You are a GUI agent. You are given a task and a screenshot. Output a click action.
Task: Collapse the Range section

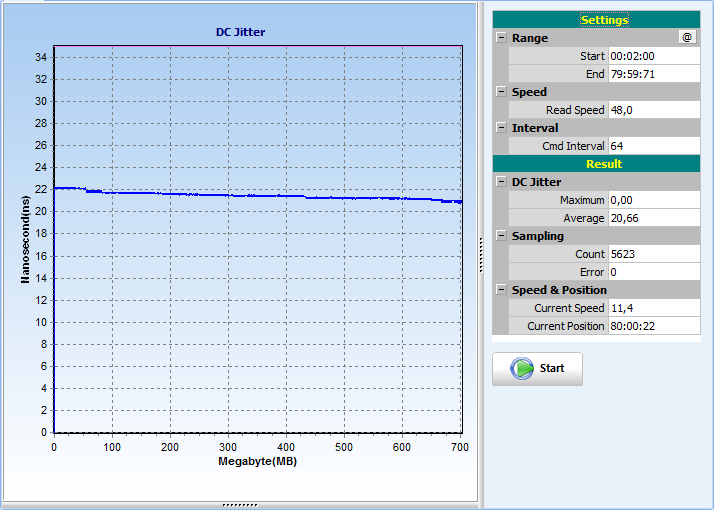click(x=501, y=37)
